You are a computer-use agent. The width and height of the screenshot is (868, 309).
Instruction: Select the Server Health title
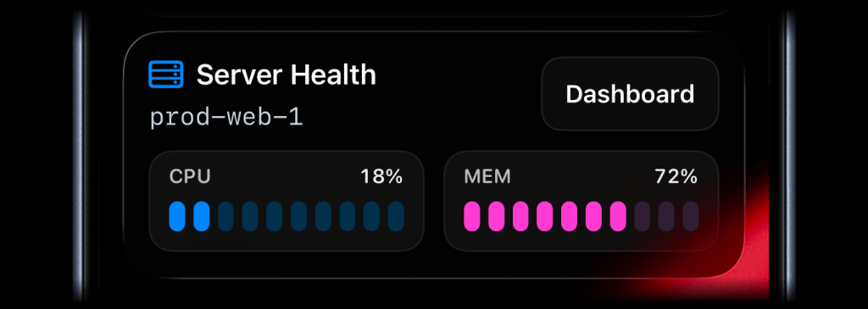pos(287,74)
